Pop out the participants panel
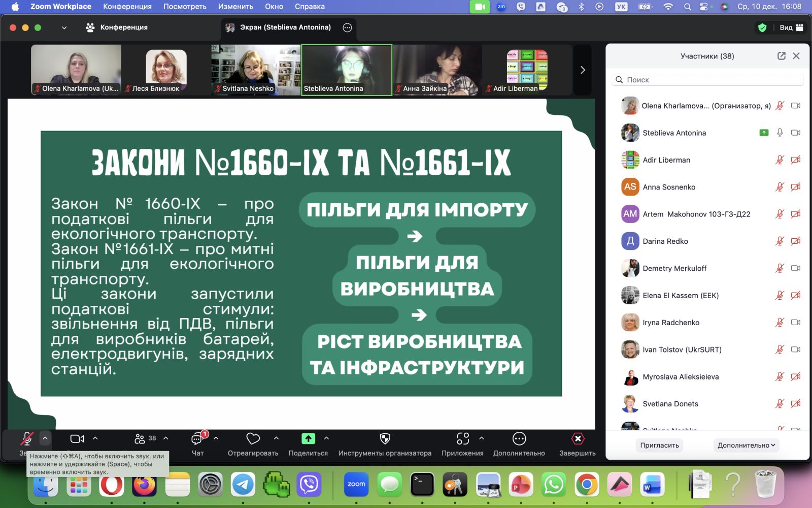812x508 pixels. coord(781,56)
